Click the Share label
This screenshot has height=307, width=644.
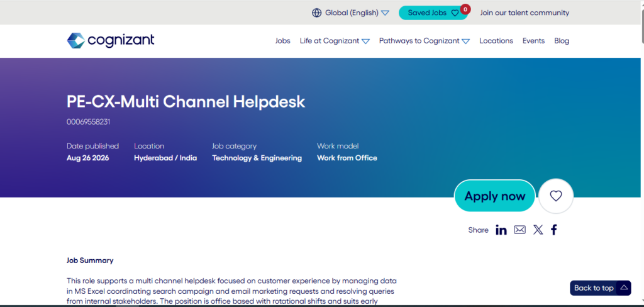pyautogui.click(x=478, y=230)
